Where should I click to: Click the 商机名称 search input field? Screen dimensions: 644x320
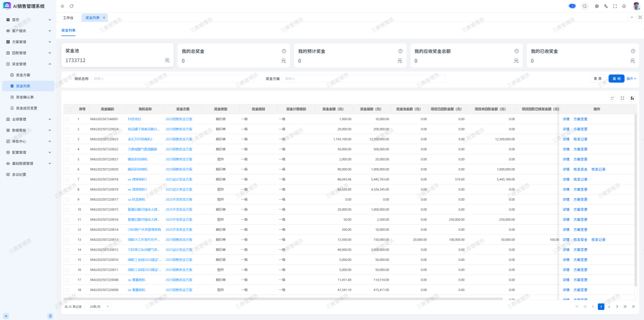tap(173, 78)
